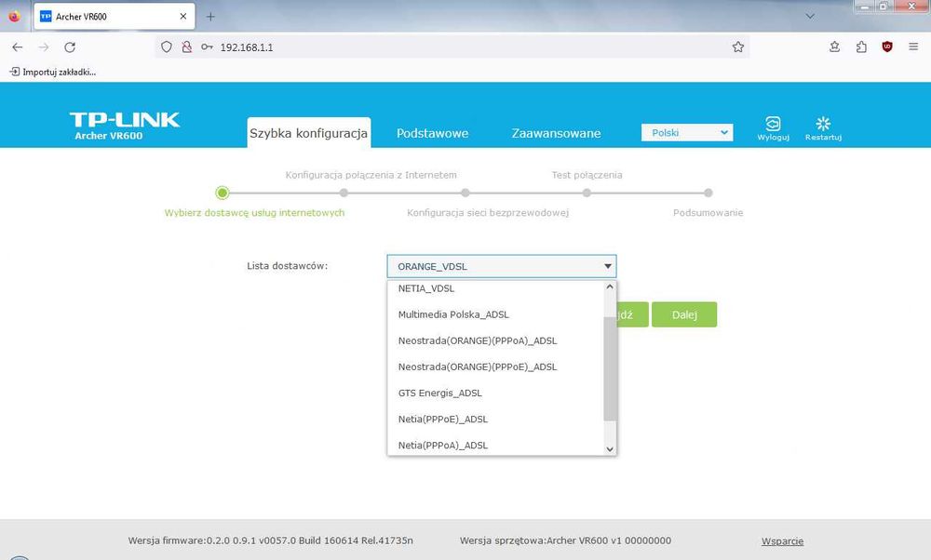The image size is (931, 560).
Task: Switch to the Szybka konfiguracja tab
Action: point(309,133)
